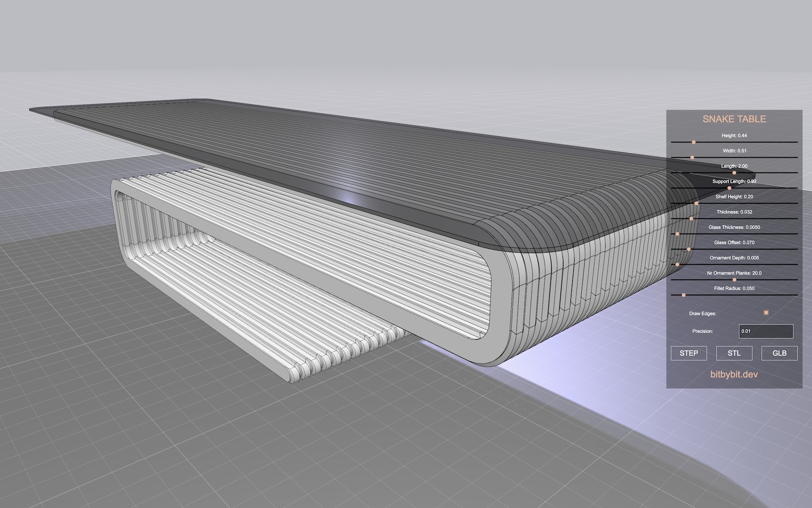Click the 'Glass Offset: 0.070' label
This screenshot has width=812, height=508.
734,242
